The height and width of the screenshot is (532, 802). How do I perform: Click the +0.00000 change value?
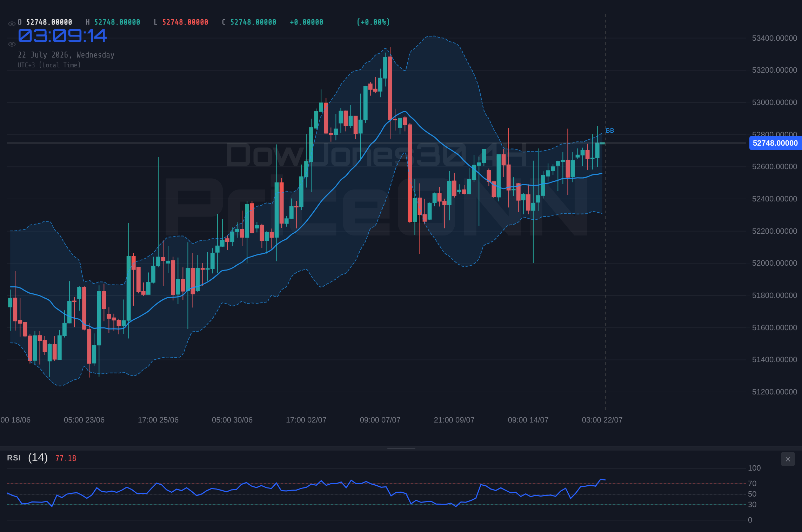point(307,22)
